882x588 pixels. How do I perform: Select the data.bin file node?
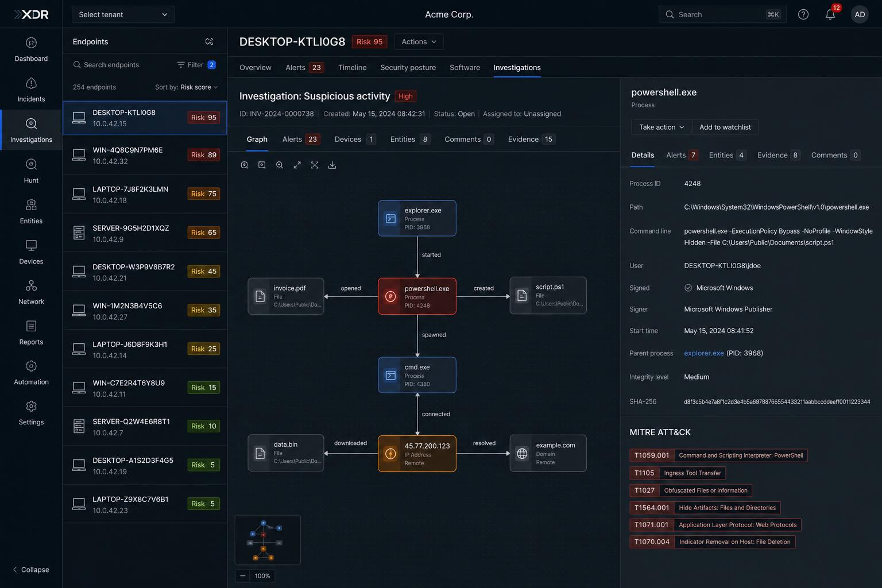pyautogui.click(x=286, y=453)
